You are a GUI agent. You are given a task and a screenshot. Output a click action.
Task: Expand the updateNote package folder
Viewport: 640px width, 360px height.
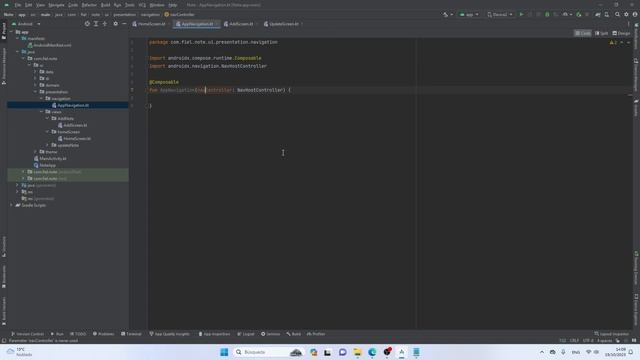[x=47, y=145]
